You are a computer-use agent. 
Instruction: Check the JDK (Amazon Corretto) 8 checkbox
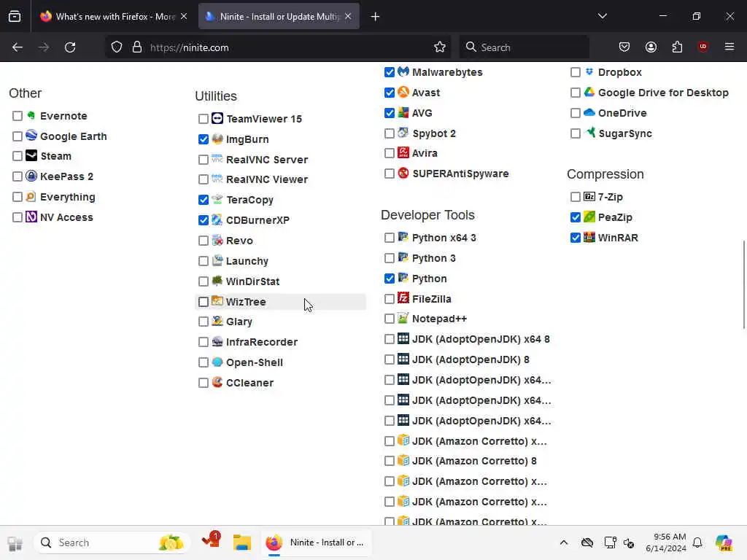coord(390,461)
